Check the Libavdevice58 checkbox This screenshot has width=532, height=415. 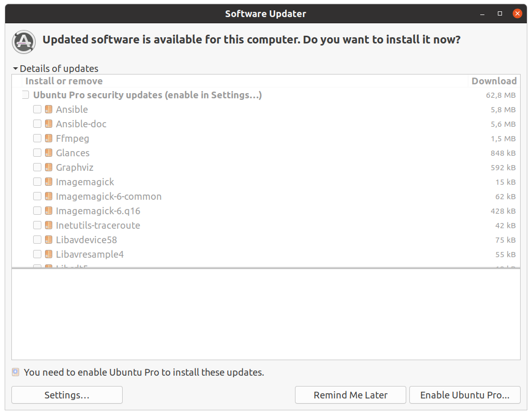coord(37,240)
